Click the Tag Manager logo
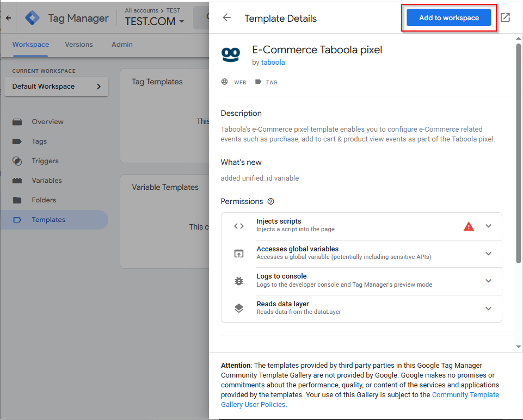The image size is (523, 420). click(32, 18)
